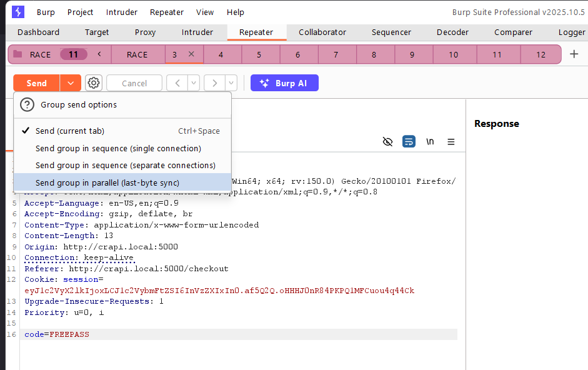Image resolution: width=588 pixels, height=370 pixels.
Task: Open Repeater settings gear icon
Action: pyautogui.click(x=93, y=83)
